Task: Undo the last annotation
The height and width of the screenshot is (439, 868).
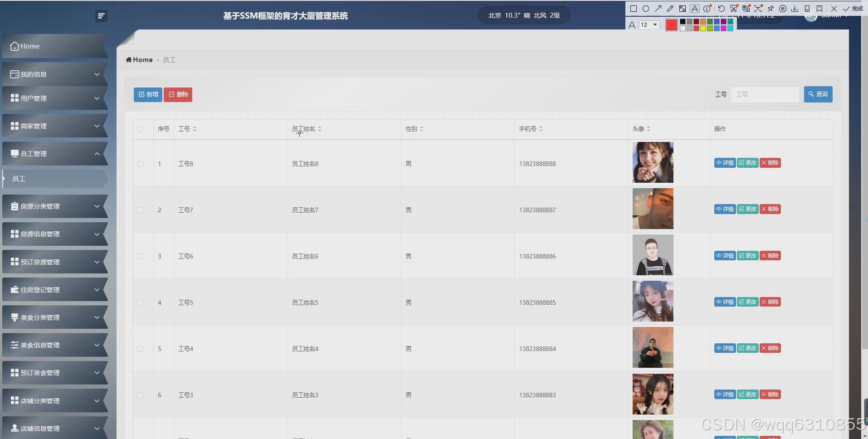Action: click(x=722, y=9)
